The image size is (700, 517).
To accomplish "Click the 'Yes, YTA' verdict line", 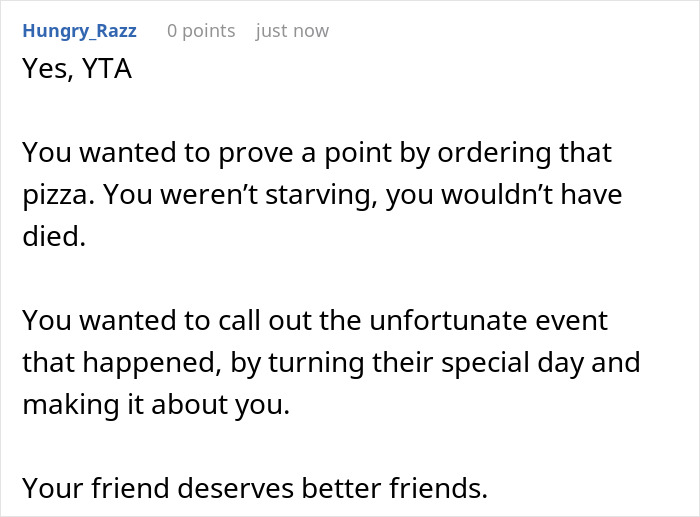I will 77,69.
